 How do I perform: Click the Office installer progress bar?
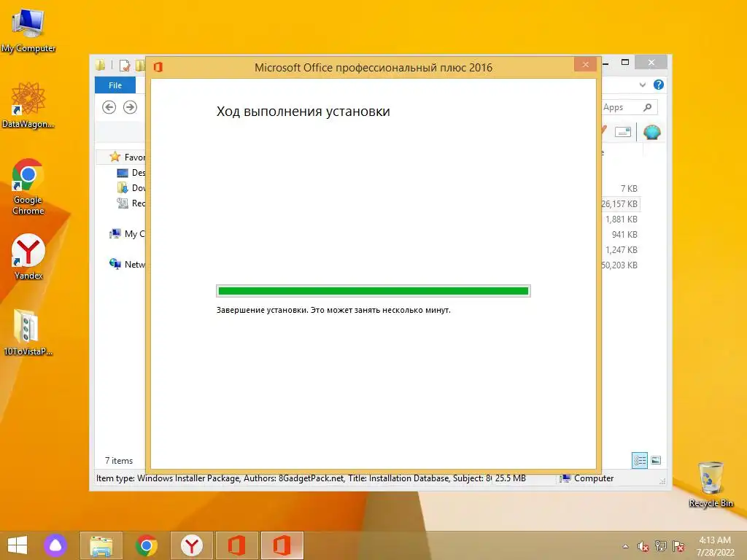373,291
